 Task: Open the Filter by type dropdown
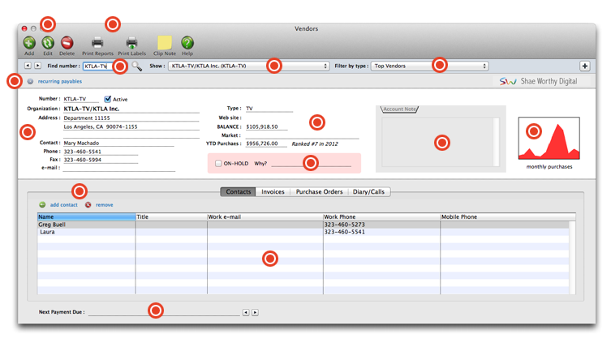click(x=430, y=66)
